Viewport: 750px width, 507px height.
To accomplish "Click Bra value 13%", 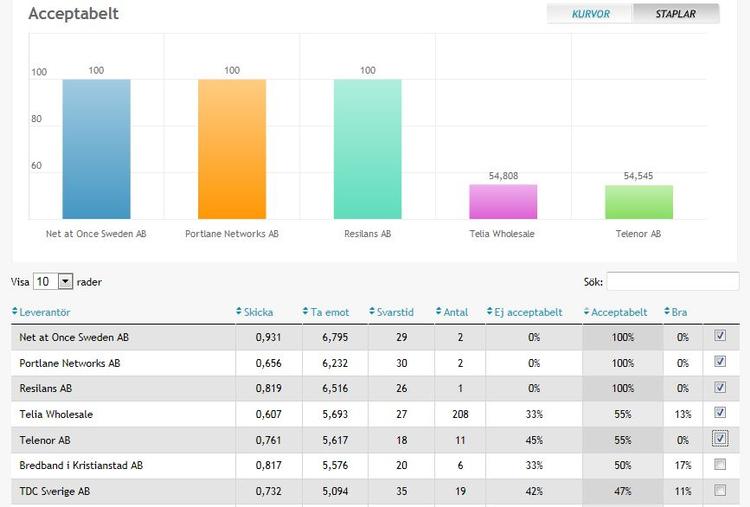I will (683, 414).
